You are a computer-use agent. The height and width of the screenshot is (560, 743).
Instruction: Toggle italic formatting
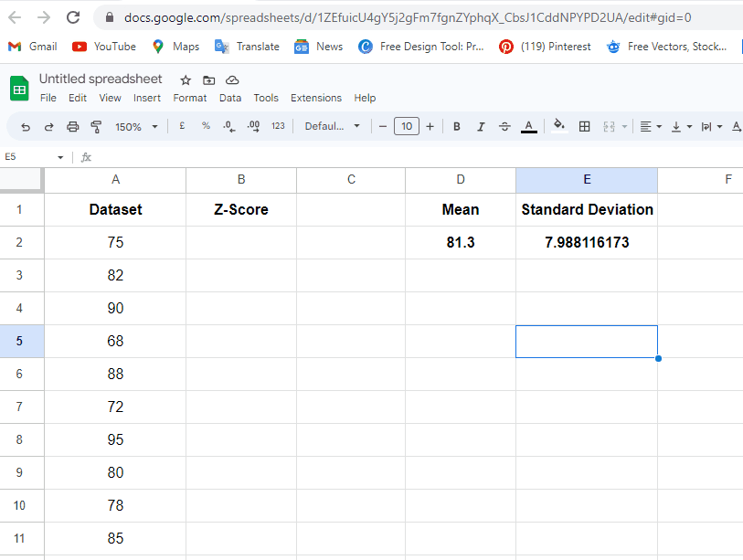pos(481,126)
